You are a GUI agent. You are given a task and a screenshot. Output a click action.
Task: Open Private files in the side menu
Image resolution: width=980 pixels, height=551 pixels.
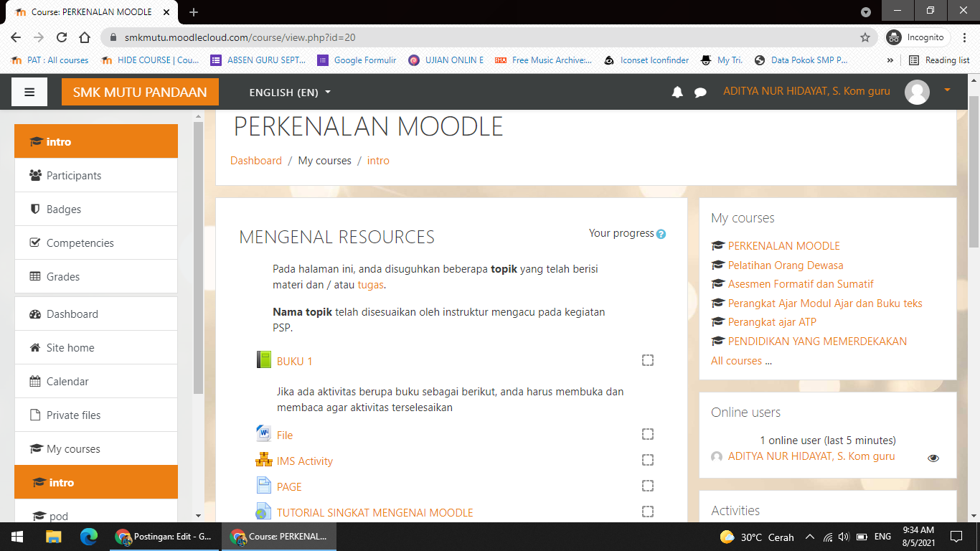(x=96, y=415)
